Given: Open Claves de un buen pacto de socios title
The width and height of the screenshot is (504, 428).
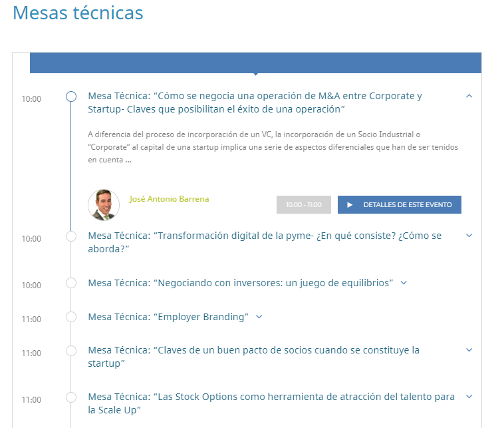Looking at the screenshot, I should tap(253, 357).
